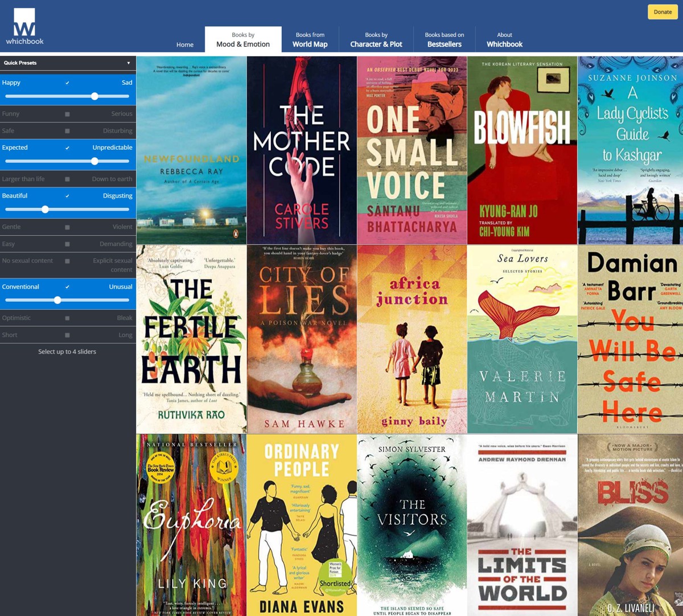This screenshot has width=683, height=616.
Task: Switch to Character & Plot tab
Action: [376, 40]
